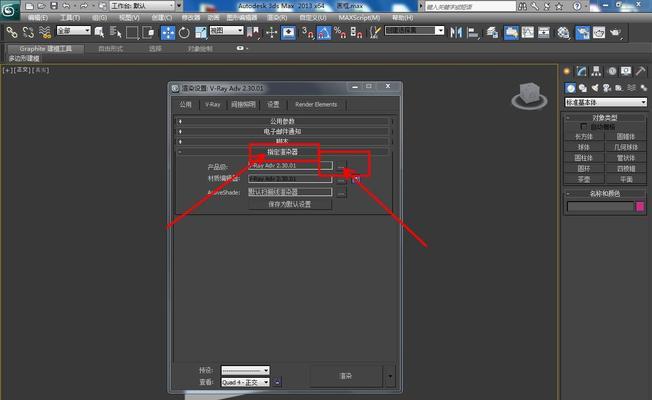652x400 pixels.
Task: Toggle the 3D Snaps button
Action: (307, 32)
